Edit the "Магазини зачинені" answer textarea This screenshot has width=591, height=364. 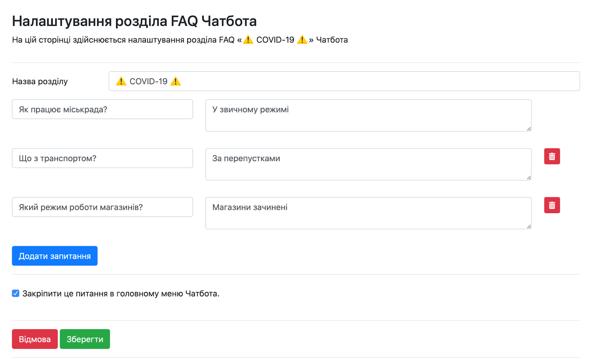pos(368,213)
